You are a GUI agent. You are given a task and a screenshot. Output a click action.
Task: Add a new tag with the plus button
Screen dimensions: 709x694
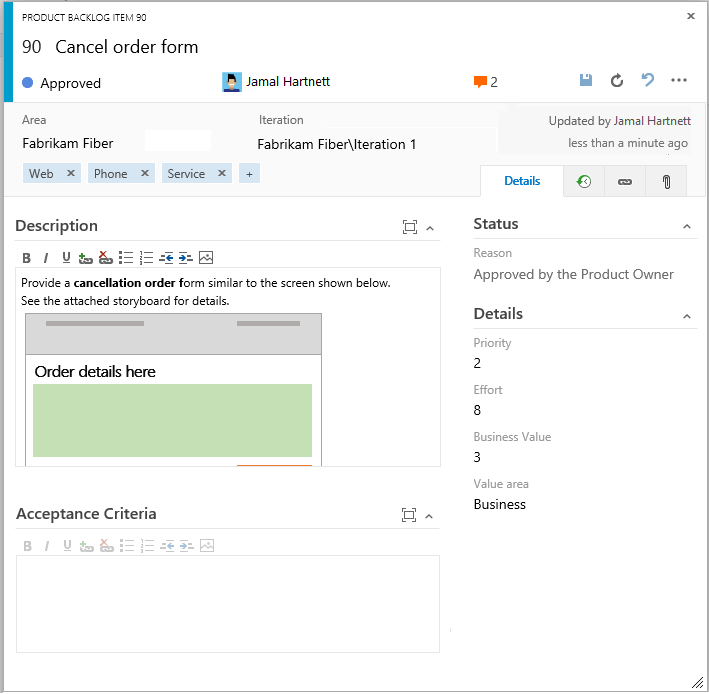(249, 174)
